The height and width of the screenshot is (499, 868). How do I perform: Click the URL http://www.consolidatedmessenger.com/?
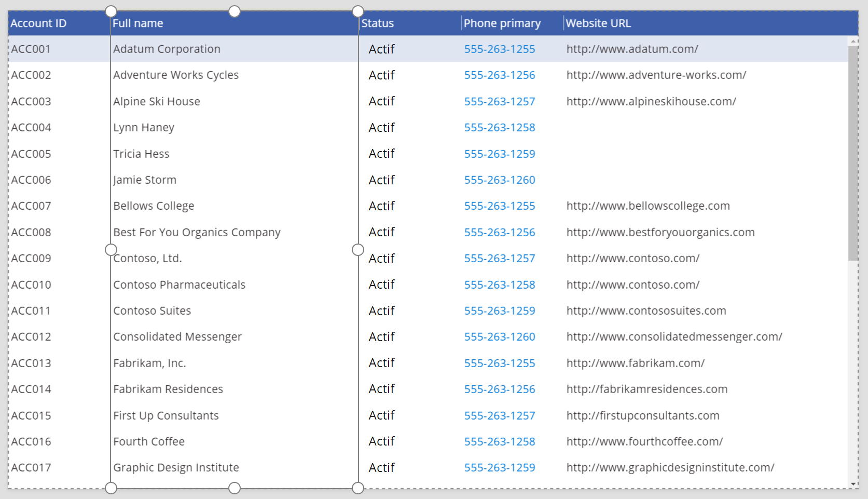(674, 337)
